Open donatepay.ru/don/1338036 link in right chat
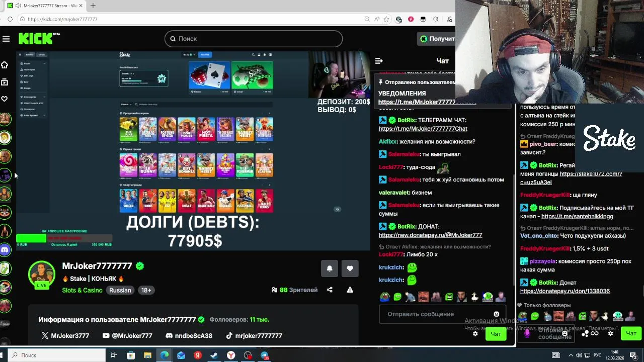This screenshot has width=644, height=362. point(565,291)
